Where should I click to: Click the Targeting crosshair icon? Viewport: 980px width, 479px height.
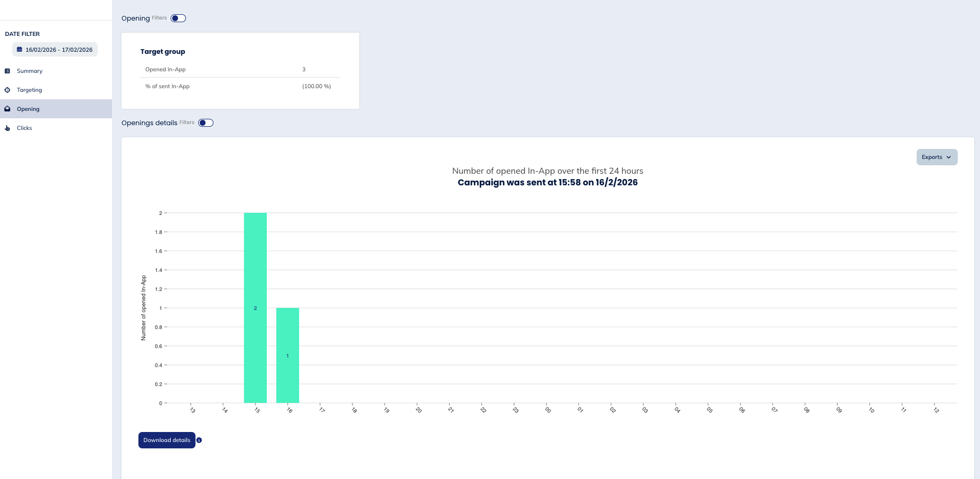click(7, 90)
